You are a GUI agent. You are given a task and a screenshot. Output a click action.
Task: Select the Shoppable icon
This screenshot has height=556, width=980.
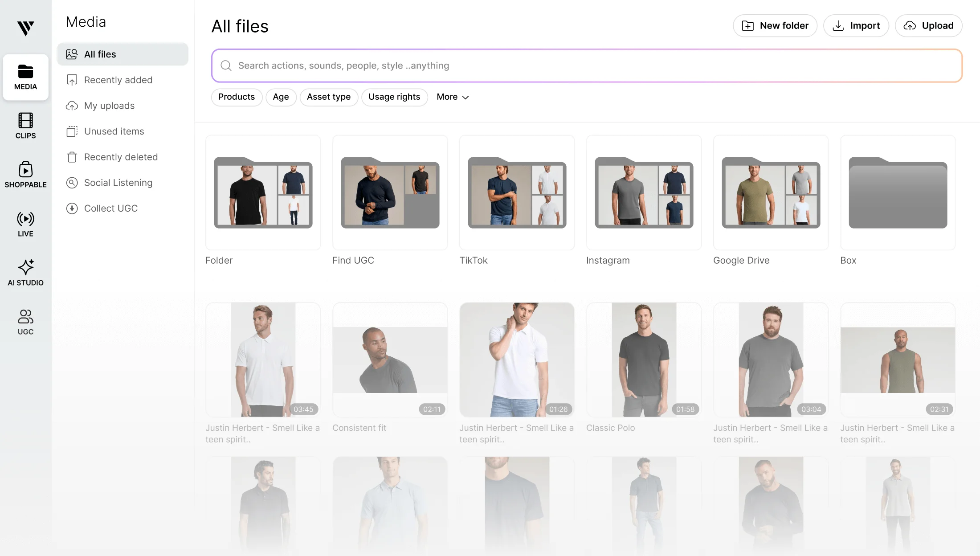click(25, 175)
